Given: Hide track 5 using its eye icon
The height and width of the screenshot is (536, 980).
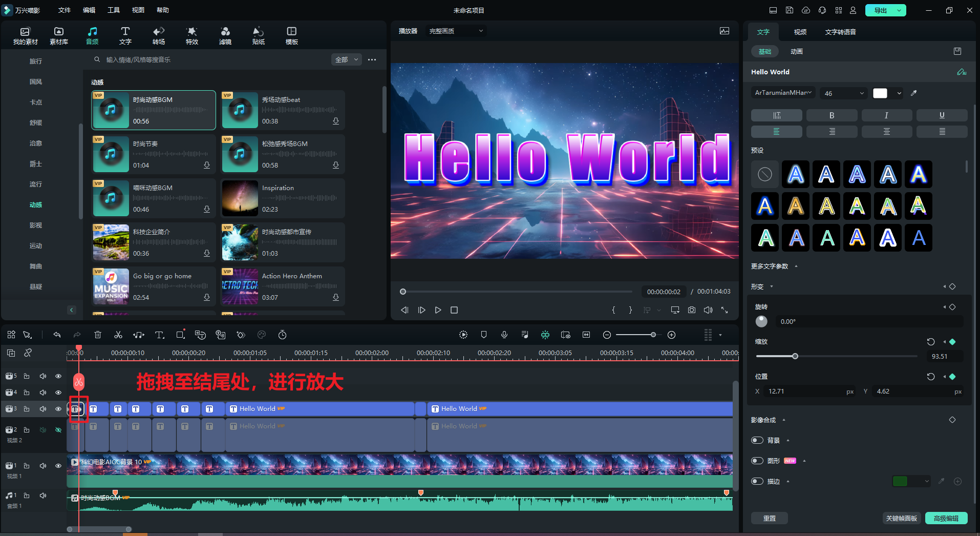Looking at the screenshot, I should 58,376.
